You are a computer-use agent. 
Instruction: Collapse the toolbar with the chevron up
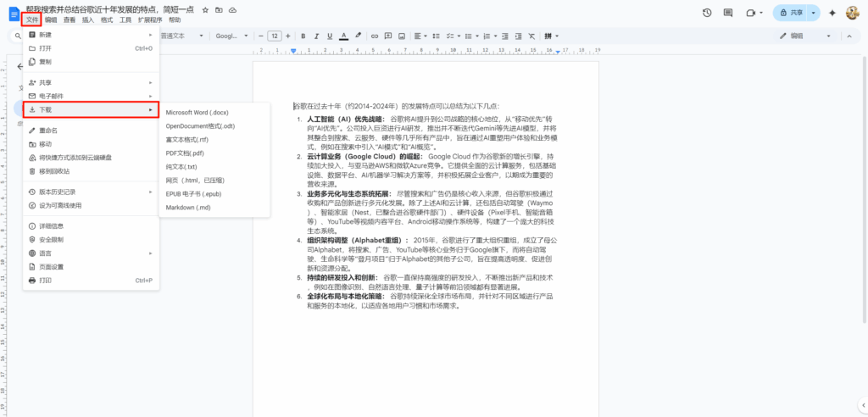pyautogui.click(x=849, y=36)
